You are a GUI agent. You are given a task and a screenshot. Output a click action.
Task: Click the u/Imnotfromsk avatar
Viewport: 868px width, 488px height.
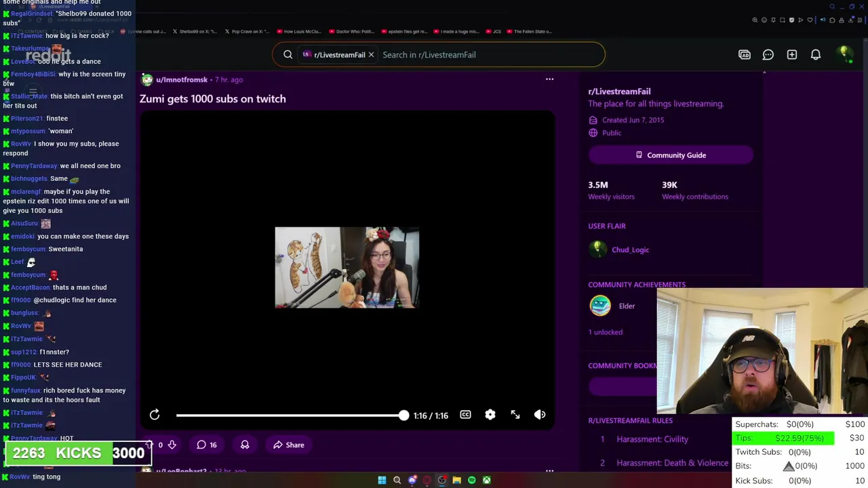pos(146,79)
